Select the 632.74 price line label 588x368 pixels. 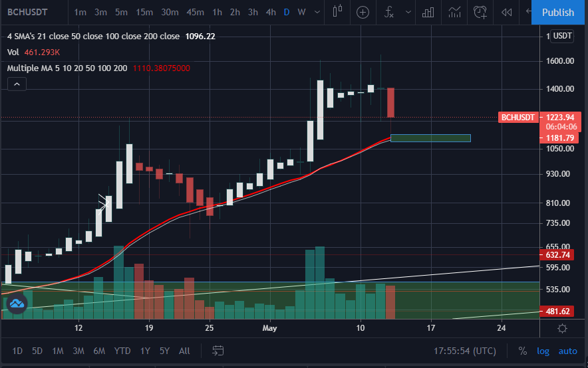tap(557, 255)
